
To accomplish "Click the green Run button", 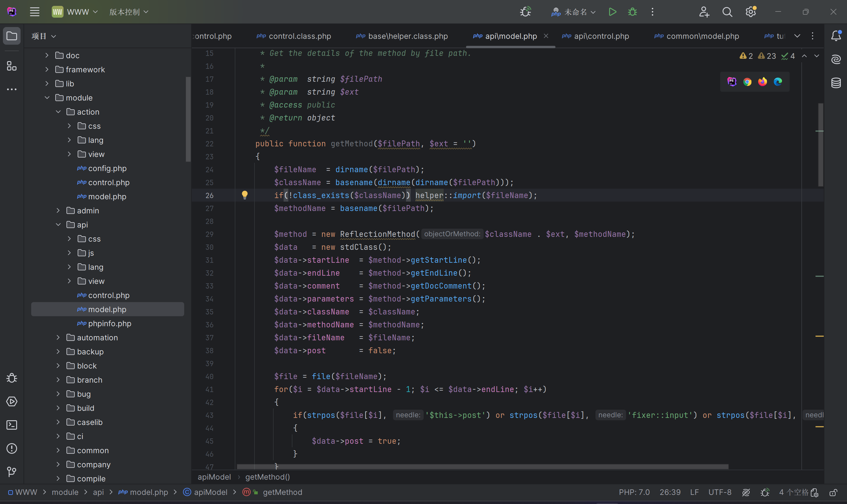I will (x=612, y=12).
